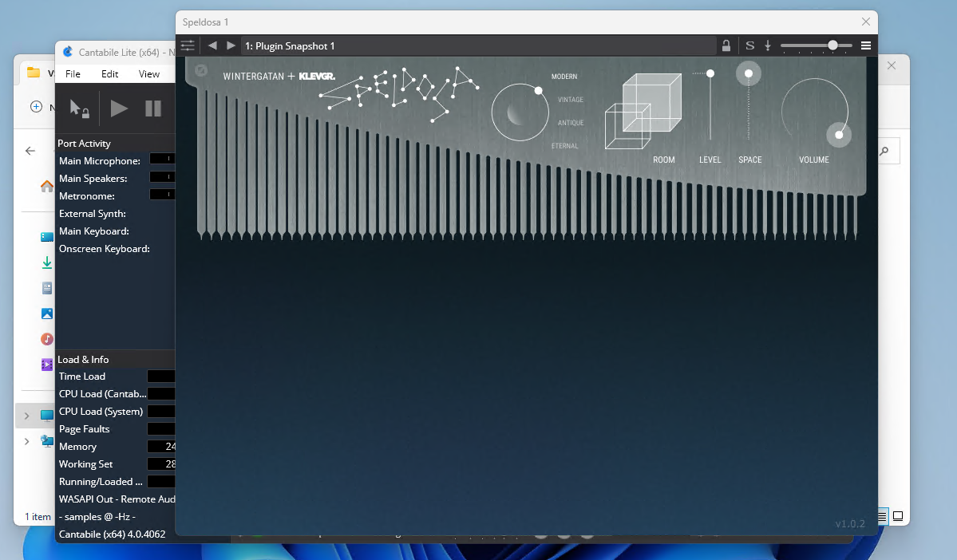The height and width of the screenshot is (560, 957).
Task: Click the Volume knob handle
Action: click(x=838, y=135)
